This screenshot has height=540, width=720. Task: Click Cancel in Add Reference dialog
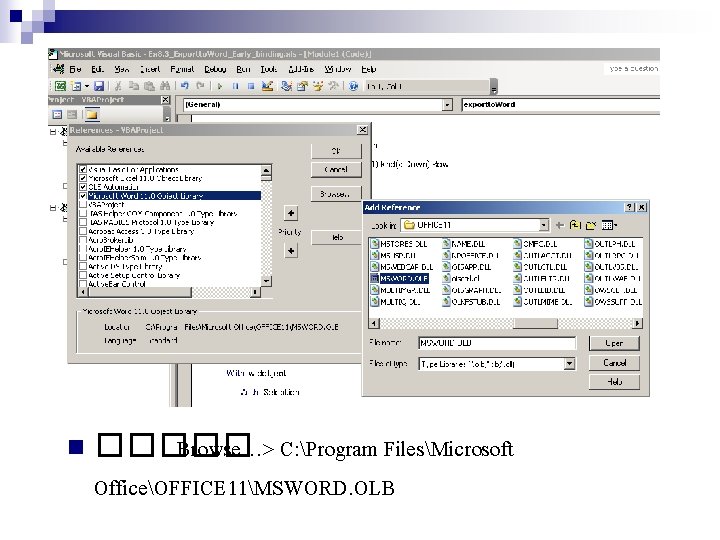pos(614,363)
